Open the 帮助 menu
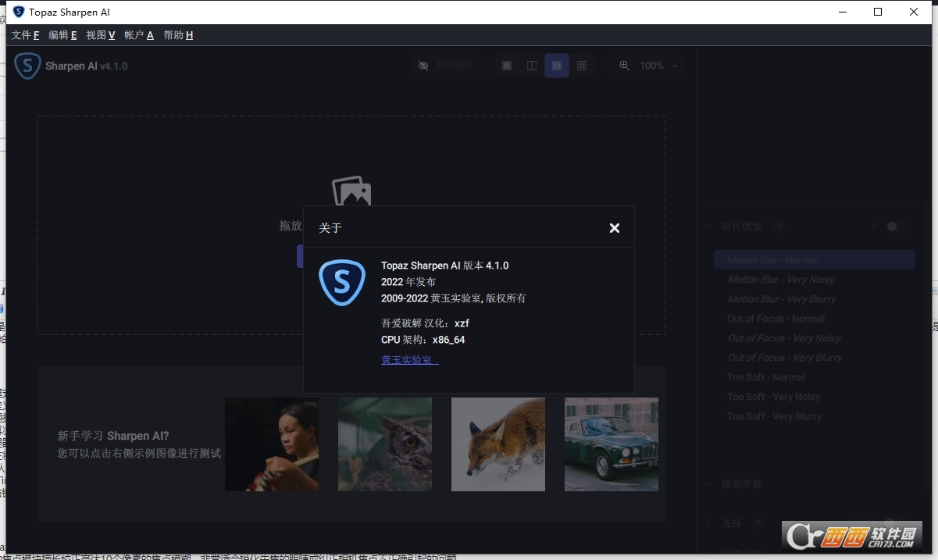Image resolution: width=938 pixels, height=560 pixels. click(x=178, y=35)
